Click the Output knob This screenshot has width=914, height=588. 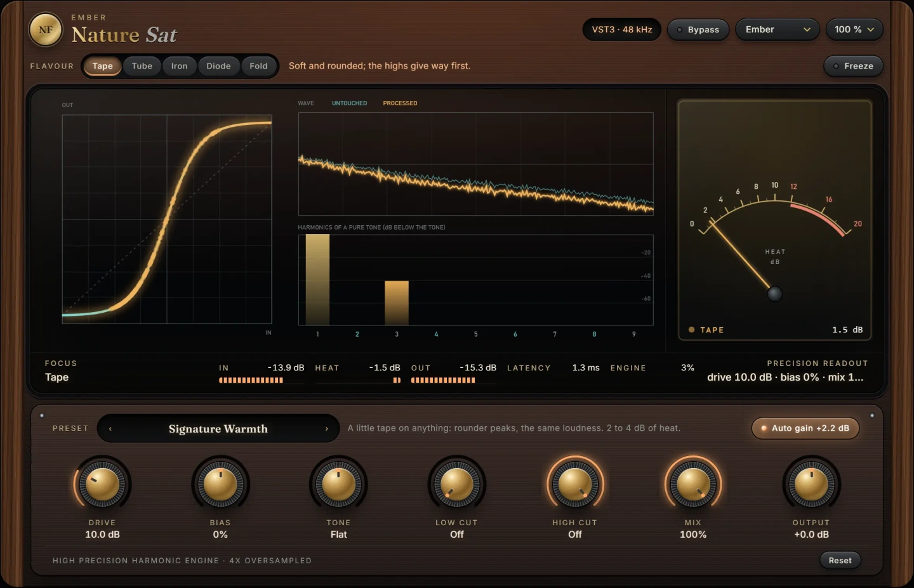coord(811,485)
